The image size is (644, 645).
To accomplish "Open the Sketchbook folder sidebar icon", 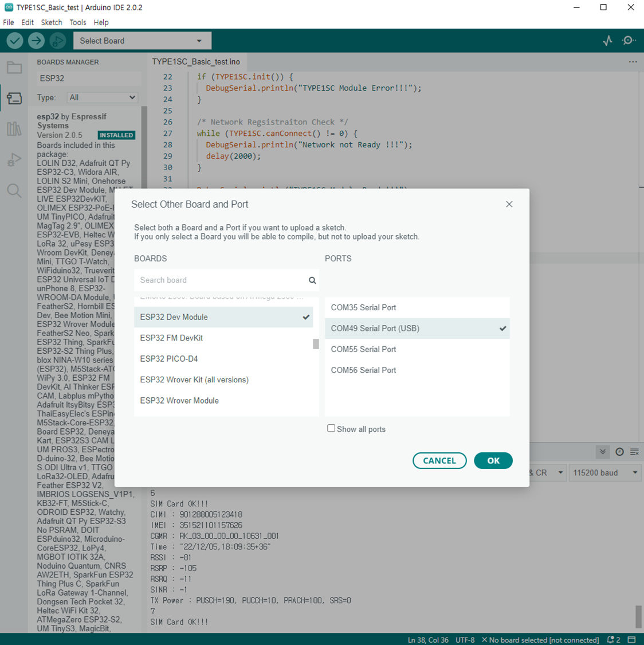I will [14, 68].
